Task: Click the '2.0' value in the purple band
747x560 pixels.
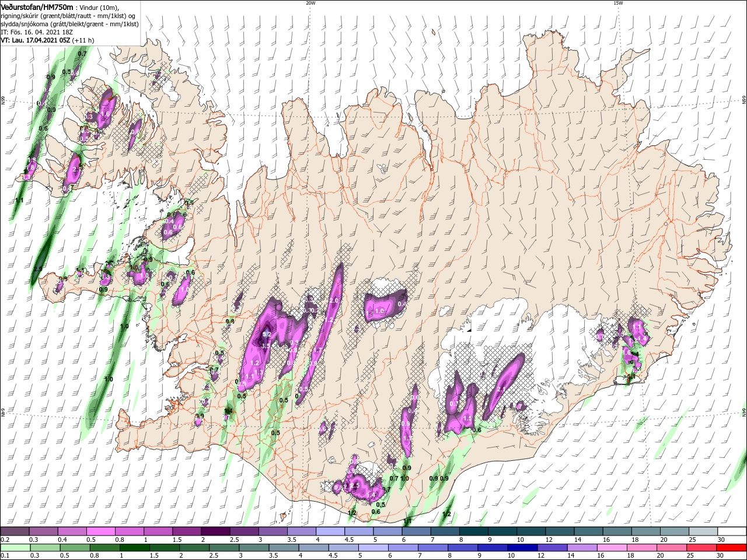Action: click(334, 300)
